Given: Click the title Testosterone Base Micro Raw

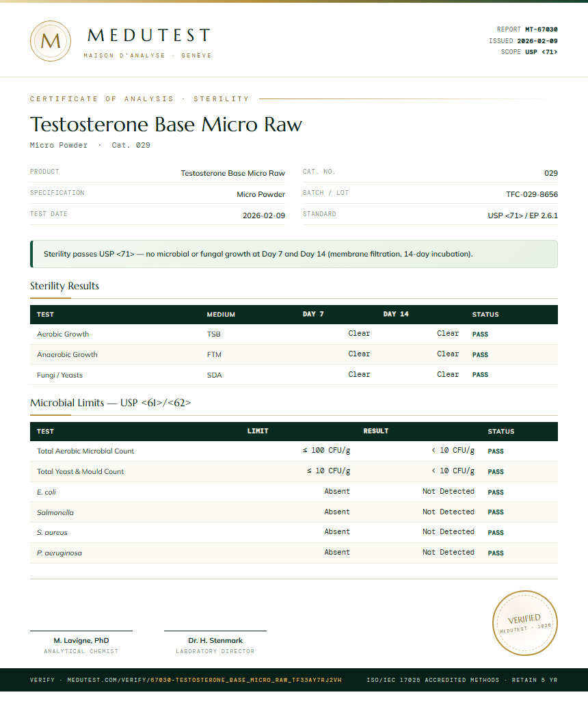Looking at the screenshot, I should tap(165, 124).
